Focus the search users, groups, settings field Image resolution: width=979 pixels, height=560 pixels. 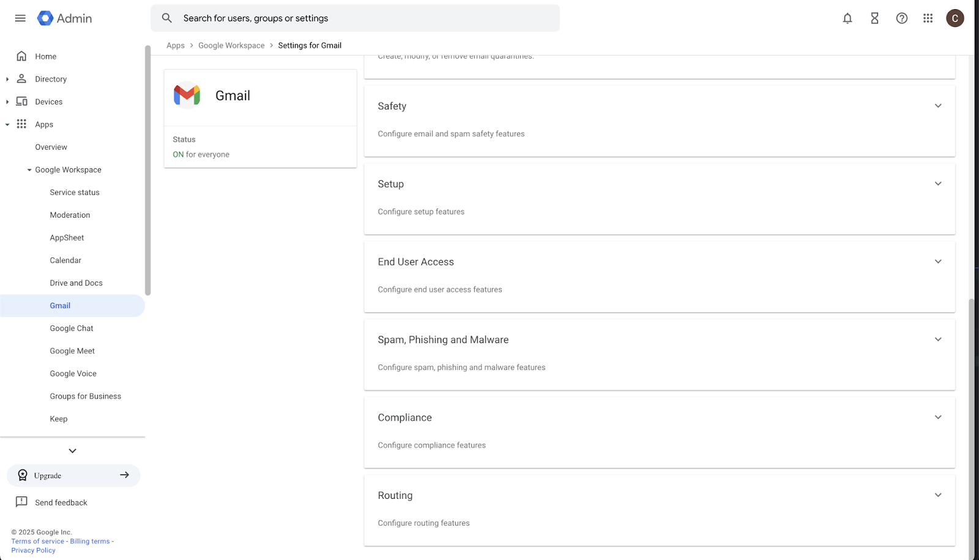pos(355,18)
